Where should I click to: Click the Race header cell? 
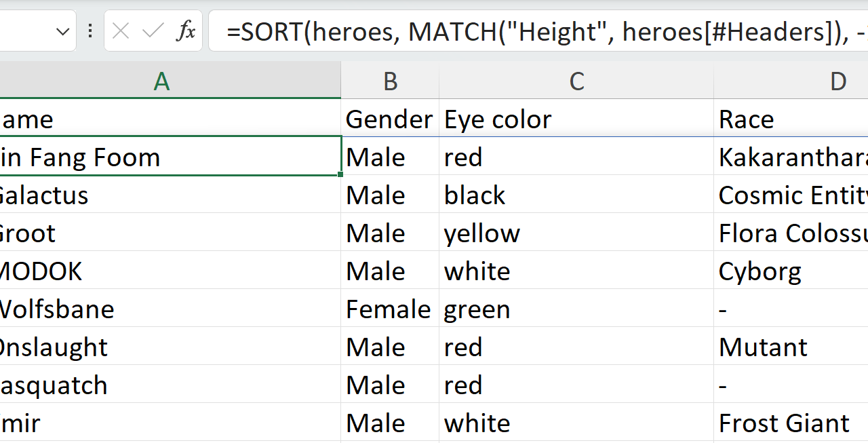pos(791,119)
